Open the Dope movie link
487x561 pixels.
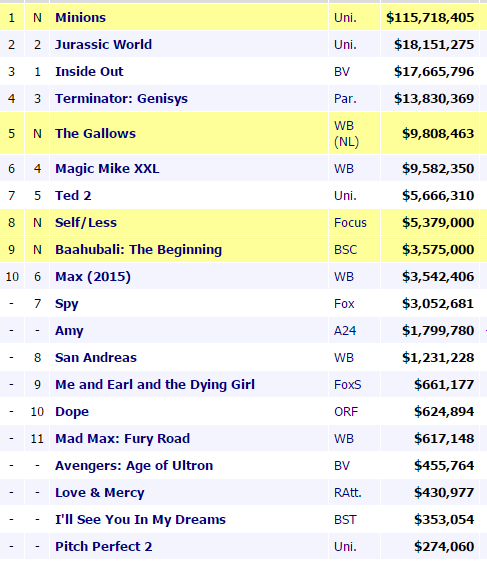(x=72, y=412)
